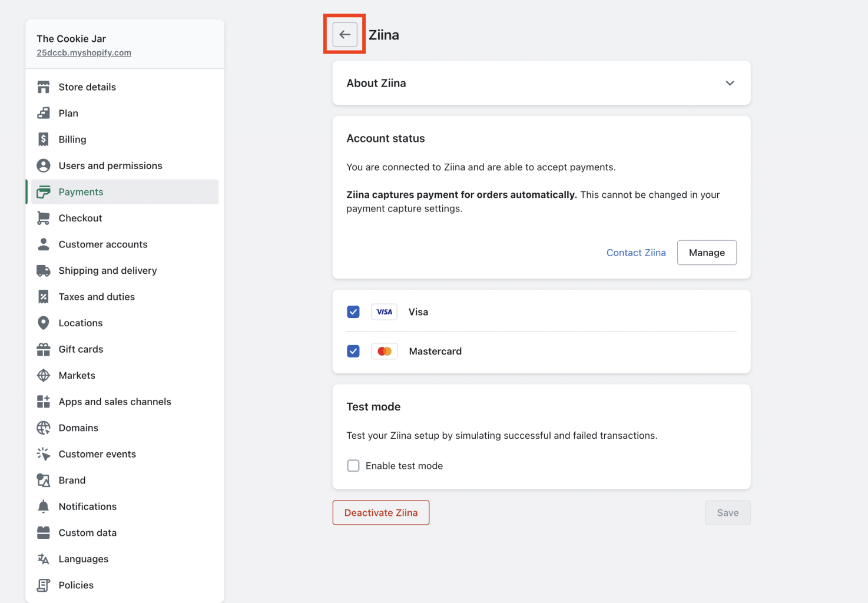Select Payments in sidebar
Viewport: 868px width, 603px height.
click(x=125, y=192)
